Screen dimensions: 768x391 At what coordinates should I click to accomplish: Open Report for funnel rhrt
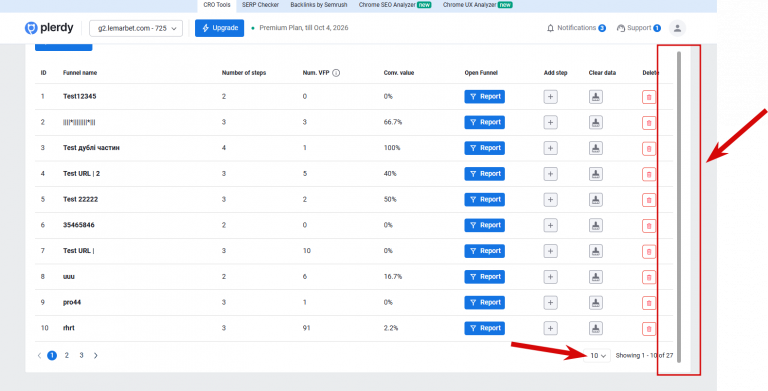click(x=484, y=328)
